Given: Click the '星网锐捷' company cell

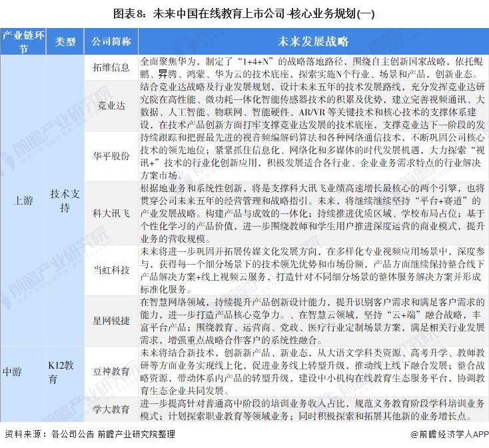Looking at the screenshot, I should [x=111, y=321].
